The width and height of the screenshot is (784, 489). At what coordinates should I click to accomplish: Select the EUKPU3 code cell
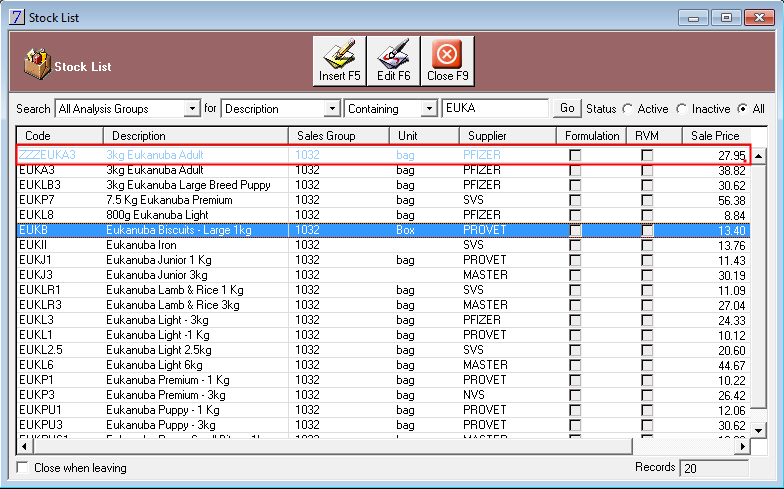click(x=40, y=425)
